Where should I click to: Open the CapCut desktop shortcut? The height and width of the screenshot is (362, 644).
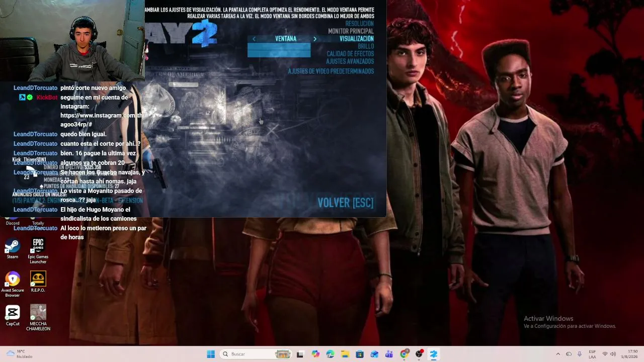(x=13, y=316)
